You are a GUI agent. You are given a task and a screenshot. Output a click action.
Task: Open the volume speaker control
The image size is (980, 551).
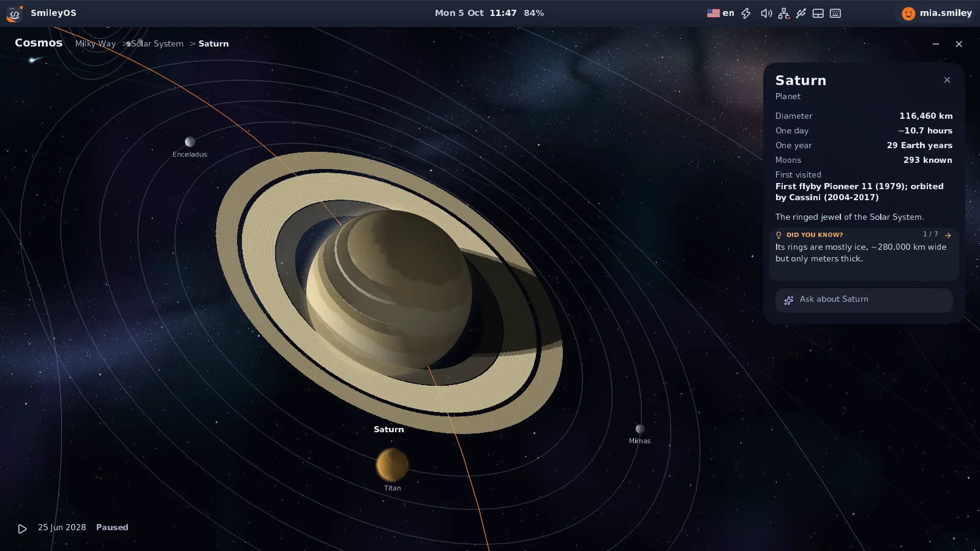[x=766, y=13]
